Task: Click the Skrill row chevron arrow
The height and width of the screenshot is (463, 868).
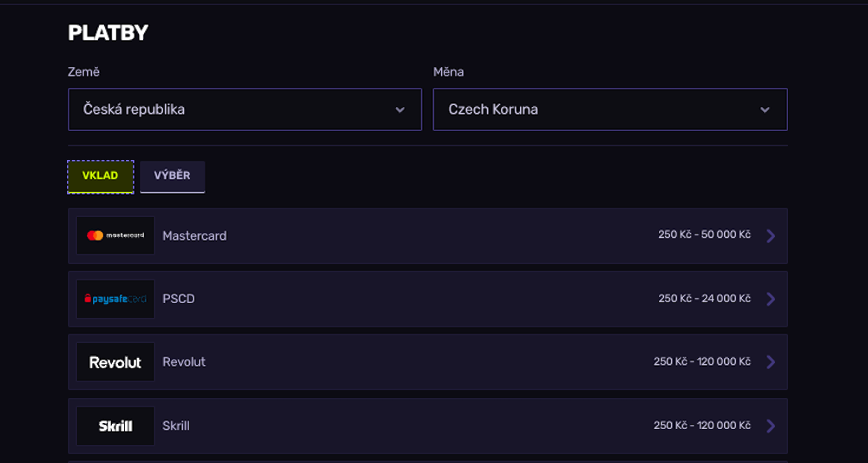Action: coord(771,426)
